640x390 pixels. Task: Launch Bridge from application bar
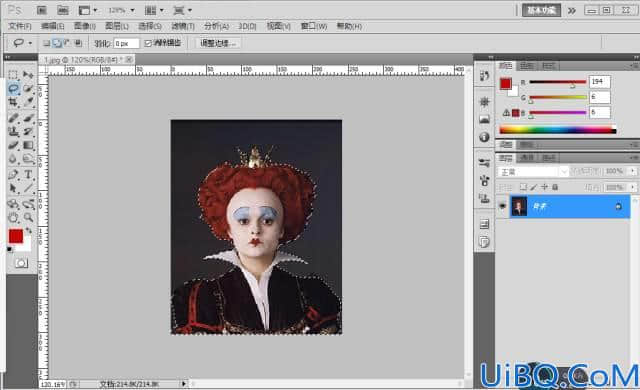pyautogui.click(x=42, y=10)
